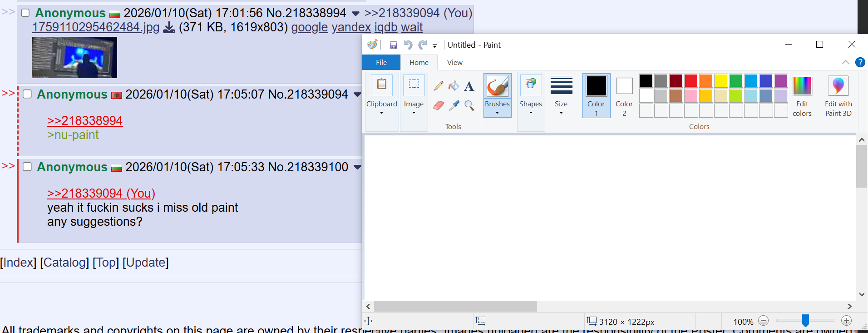868x333 pixels.
Task: Open menu arrow for post No.218339100
Action: (357, 168)
